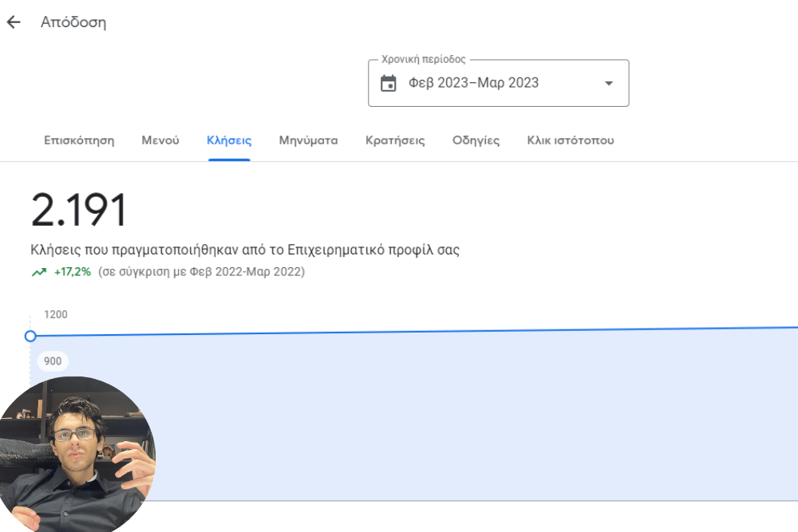798x532 pixels.
Task: Click the 900 value bubble on the chart
Action: coord(53,361)
